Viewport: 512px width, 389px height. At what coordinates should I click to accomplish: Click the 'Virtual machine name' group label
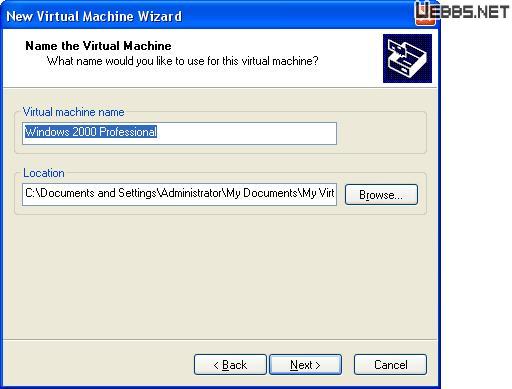[x=73, y=112]
